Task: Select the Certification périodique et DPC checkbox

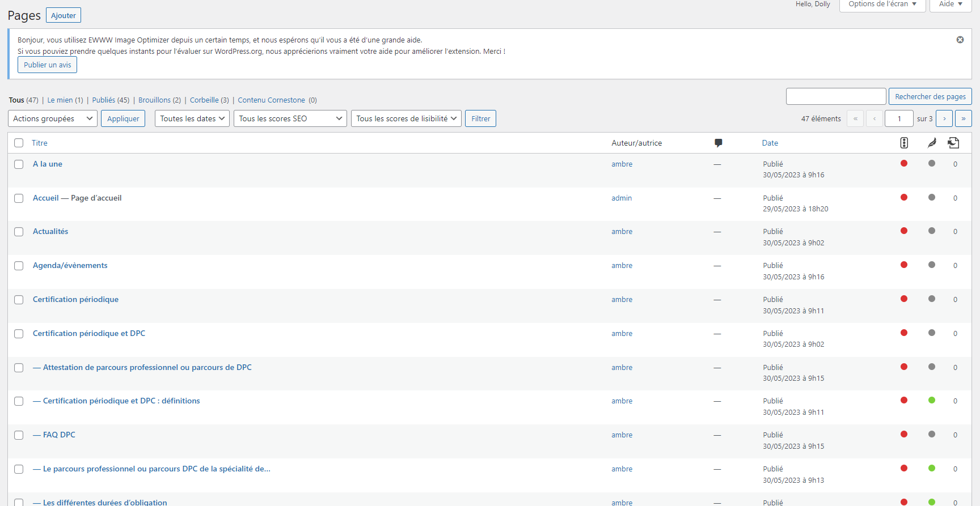Action: pyautogui.click(x=19, y=334)
